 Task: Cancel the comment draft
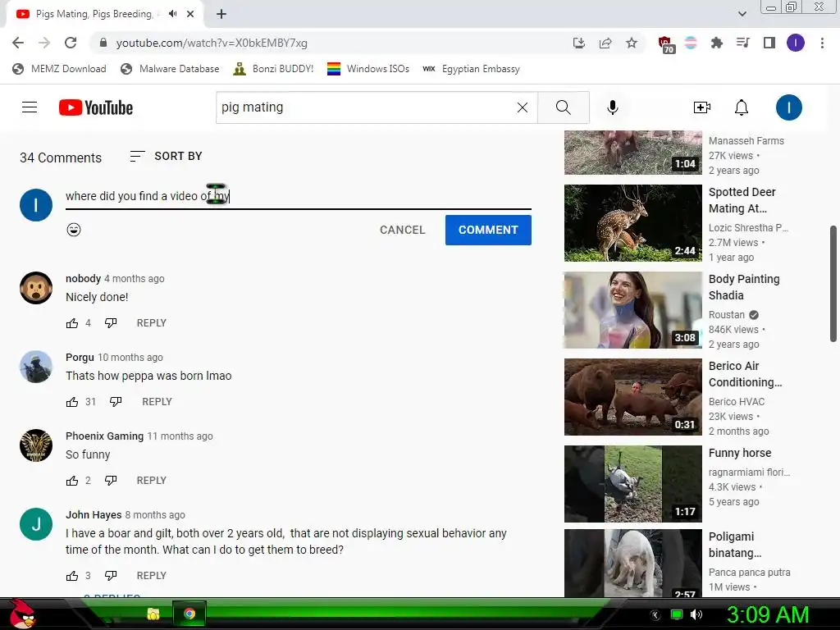pos(402,230)
